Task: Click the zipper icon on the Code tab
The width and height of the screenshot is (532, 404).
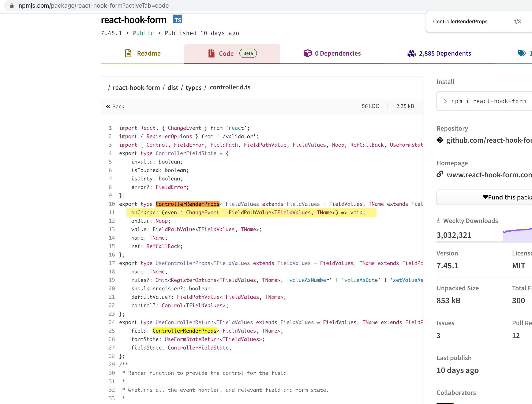Action: click(x=211, y=53)
